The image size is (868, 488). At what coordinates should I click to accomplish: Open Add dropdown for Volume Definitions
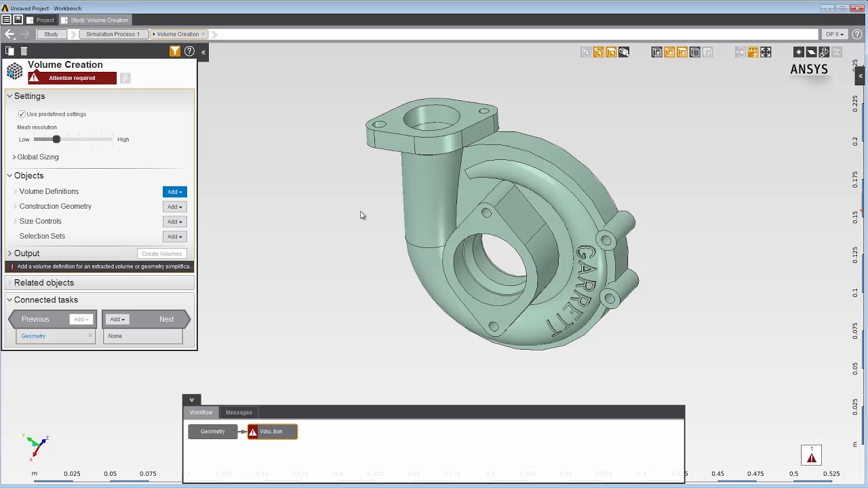[x=174, y=192]
